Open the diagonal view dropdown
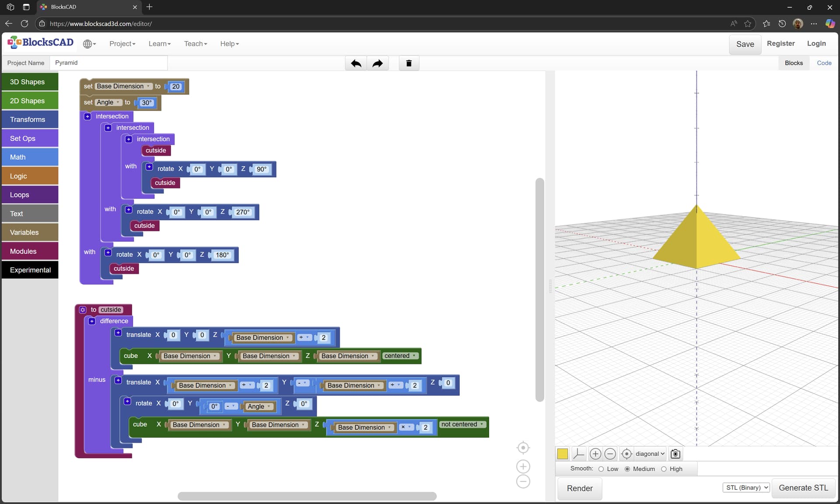Screen dimensions: 840x504 (x=650, y=454)
